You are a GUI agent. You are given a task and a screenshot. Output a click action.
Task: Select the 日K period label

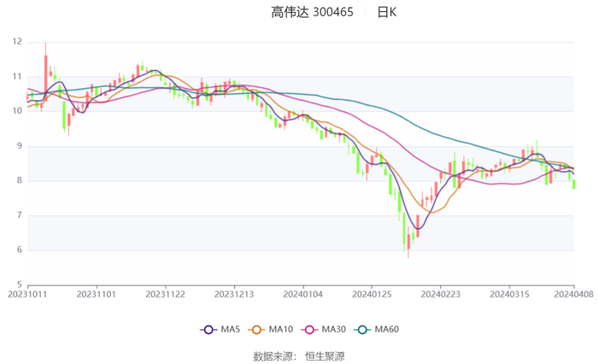[x=387, y=12]
